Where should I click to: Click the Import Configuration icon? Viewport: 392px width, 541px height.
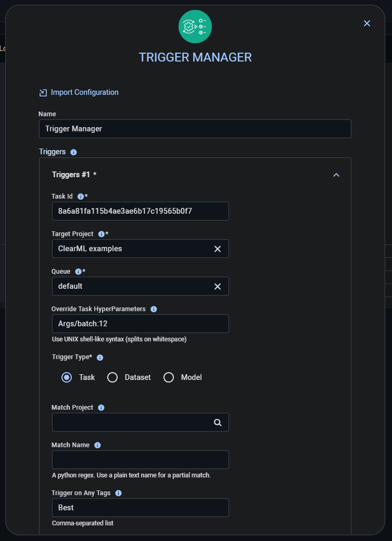point(43,92)
